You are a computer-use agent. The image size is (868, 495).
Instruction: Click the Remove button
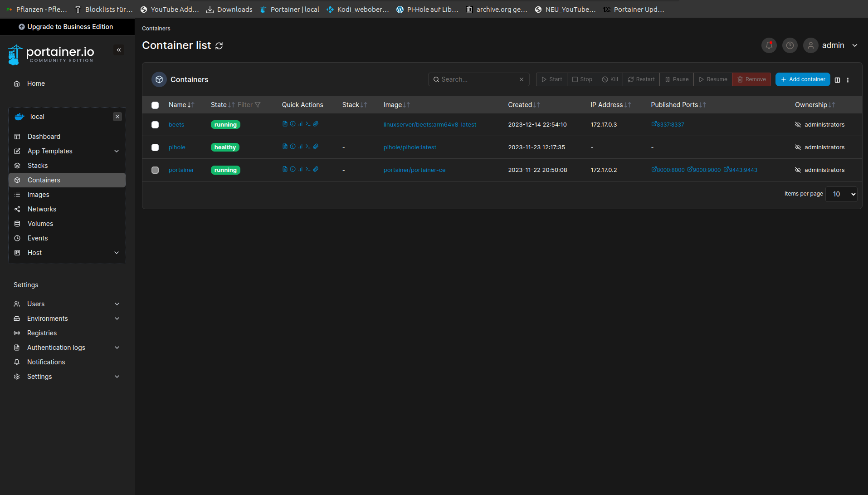[751, 79]
